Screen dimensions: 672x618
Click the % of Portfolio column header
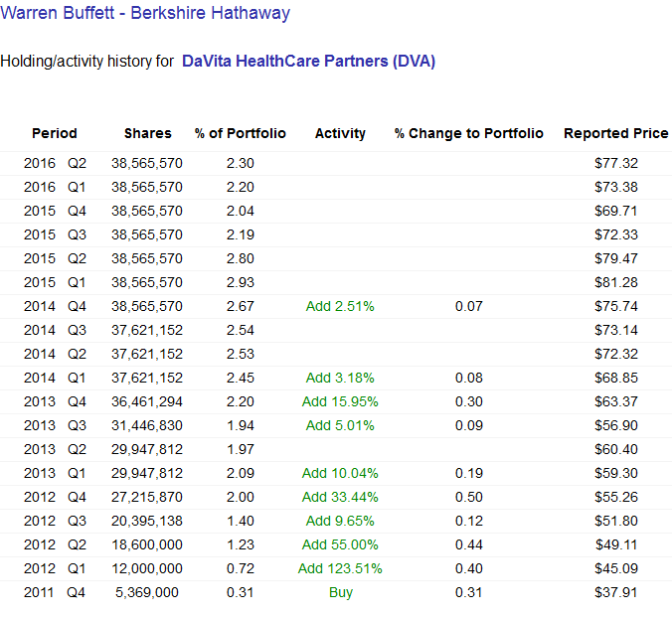(x=241, y=133)
